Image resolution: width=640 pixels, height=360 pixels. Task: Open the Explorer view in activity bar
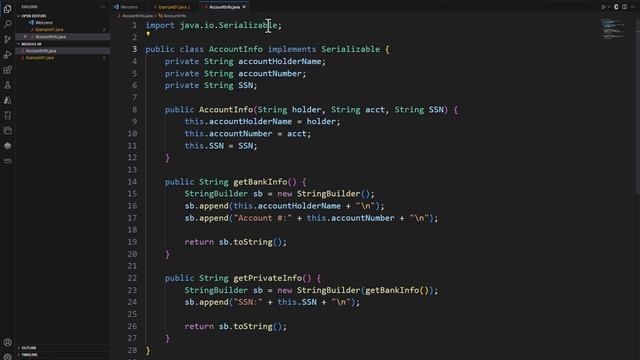pyautogui.click(x=7, y=9)
